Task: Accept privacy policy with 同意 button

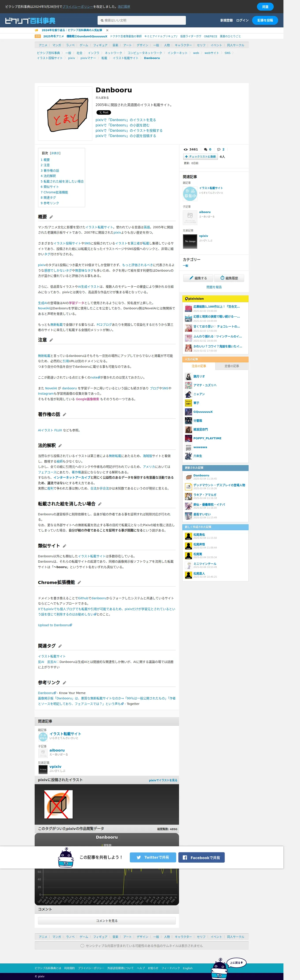Action: [265, 7]
